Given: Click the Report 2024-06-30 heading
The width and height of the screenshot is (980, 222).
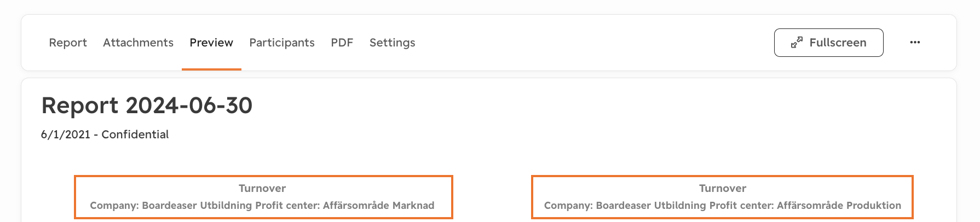Looking at the screenshot, I should (147, 106).
